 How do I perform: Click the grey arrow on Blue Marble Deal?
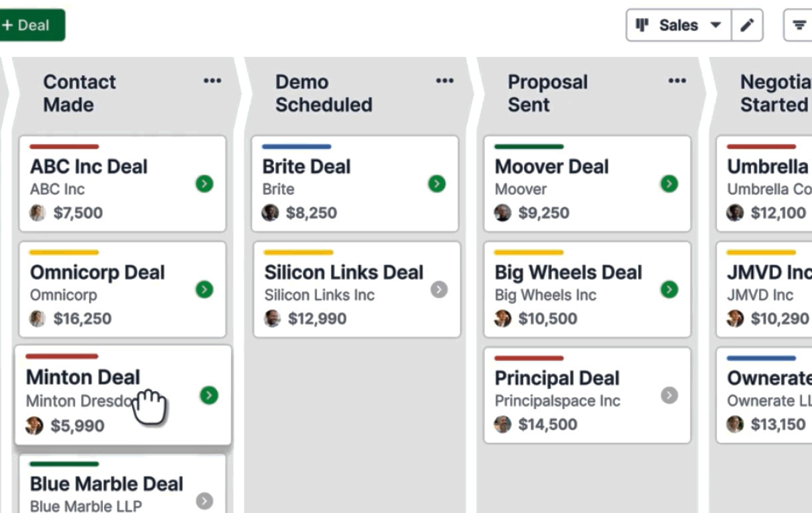[204, 500]
